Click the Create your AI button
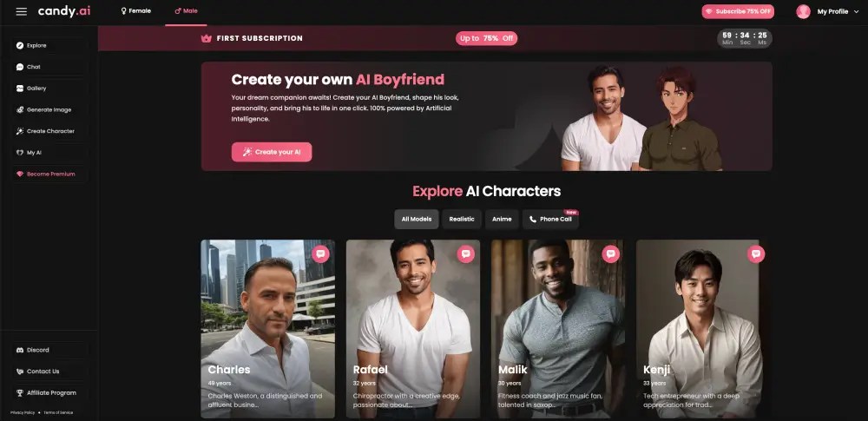Image resolution: width=868 pixels, height=421 pixels. (x=271, y=152)
